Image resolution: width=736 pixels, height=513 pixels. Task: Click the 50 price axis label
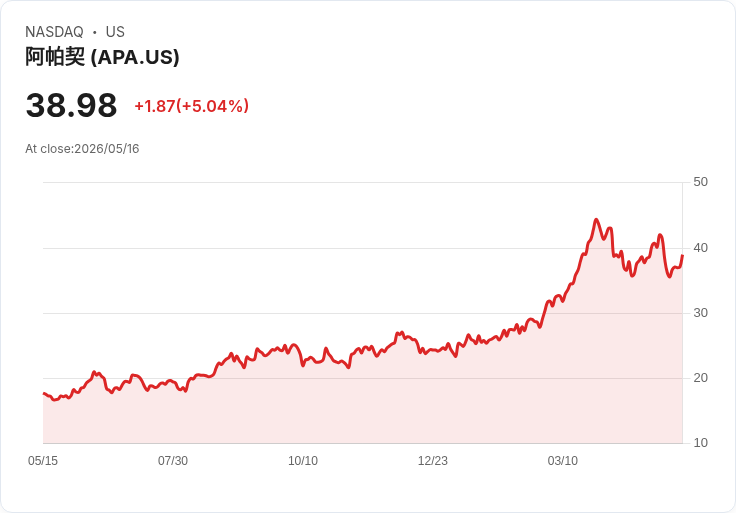[700, 182]
